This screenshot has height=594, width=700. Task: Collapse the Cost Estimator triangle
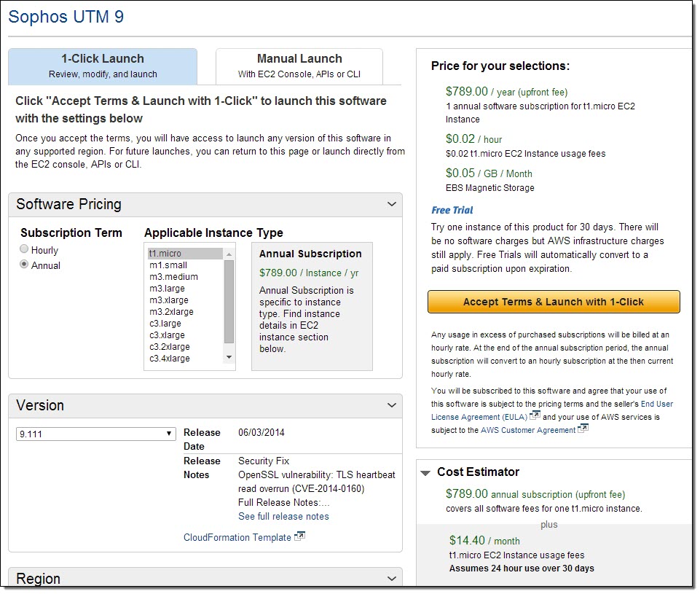[425, 472]
